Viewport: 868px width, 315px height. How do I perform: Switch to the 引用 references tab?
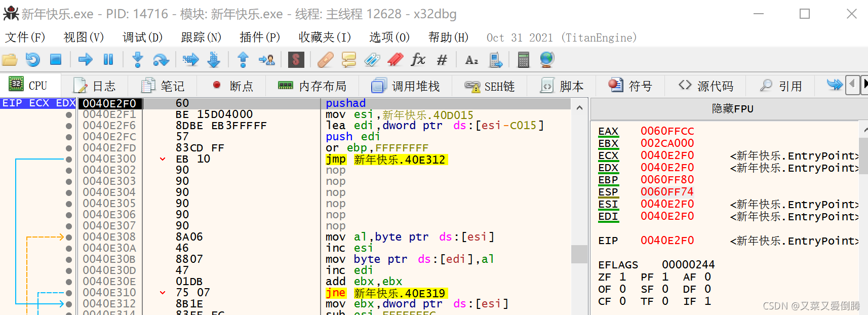tap(781, 86)
